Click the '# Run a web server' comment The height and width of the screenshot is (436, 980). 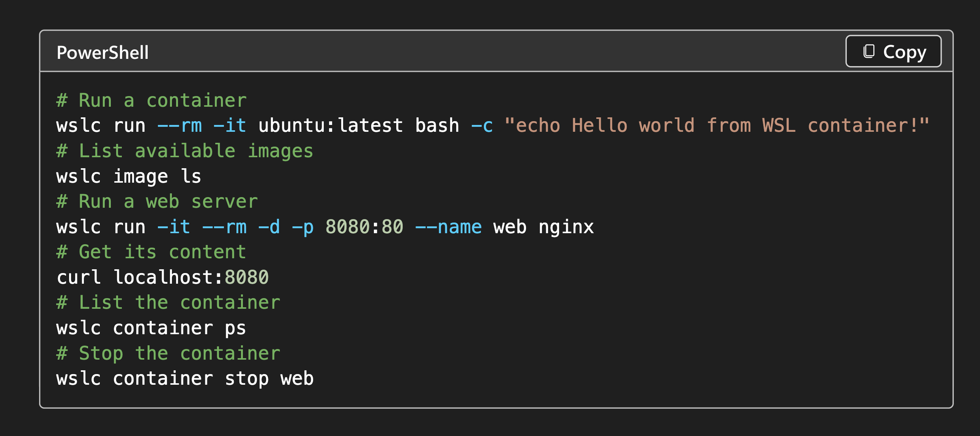157,201
